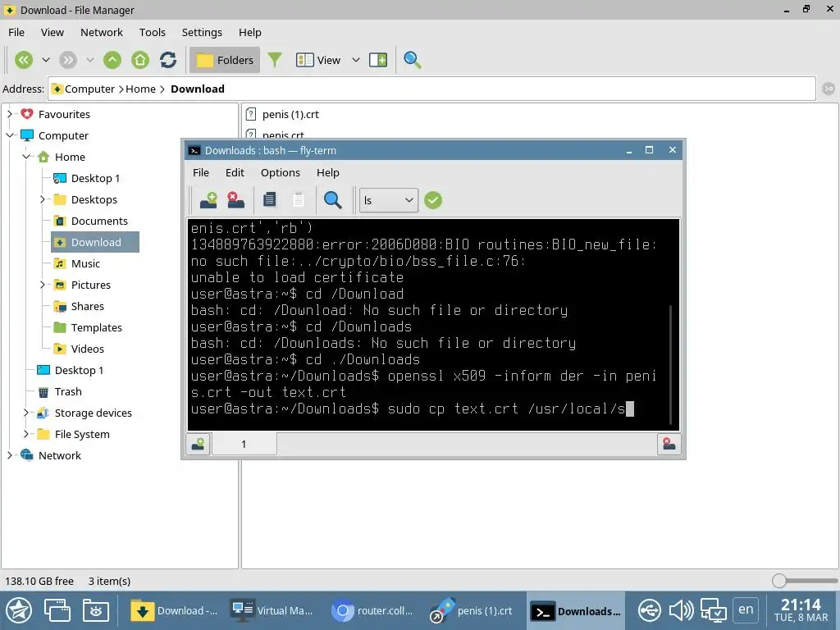
Task: Close the terminal tab from the bottom bar
Action: click(x=669, y=444)
